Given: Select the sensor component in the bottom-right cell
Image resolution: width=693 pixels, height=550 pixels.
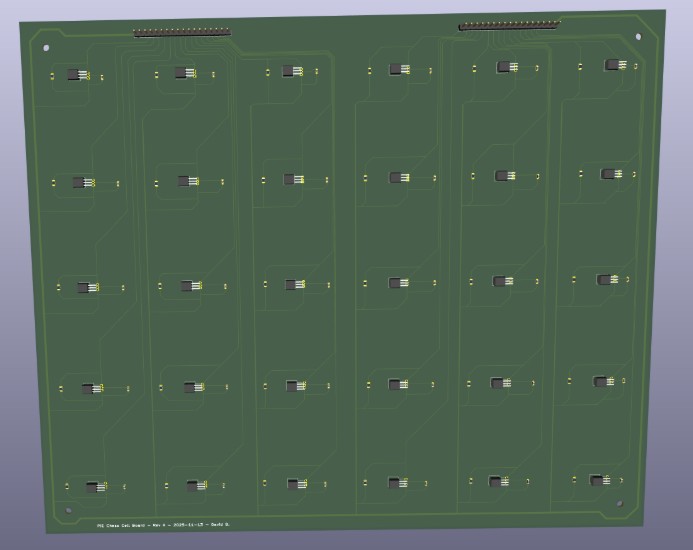Looking at the screenshot, I should 600,480.
